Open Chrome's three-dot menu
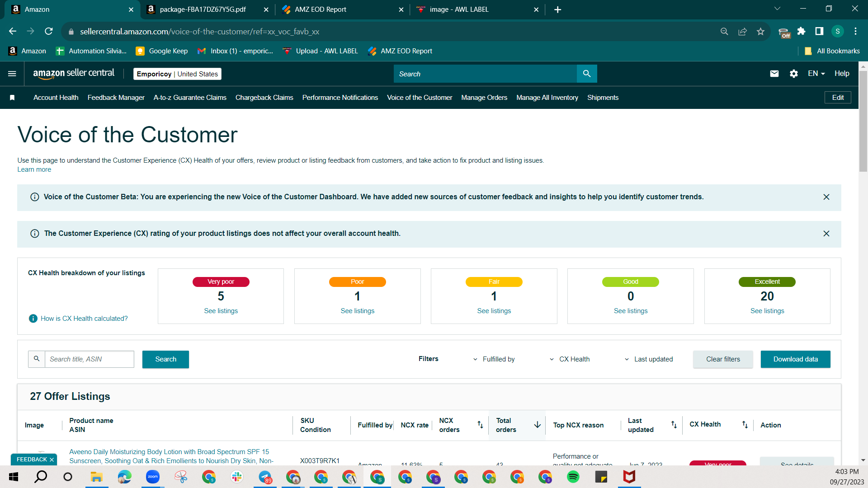Screen dimensions: 868x488 click(x=855, y=31)
